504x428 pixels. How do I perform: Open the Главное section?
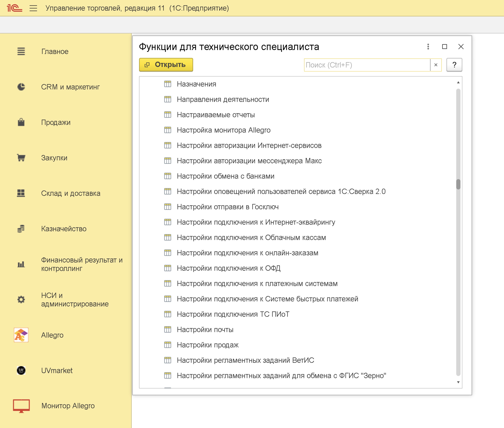[x=55, y=51]
